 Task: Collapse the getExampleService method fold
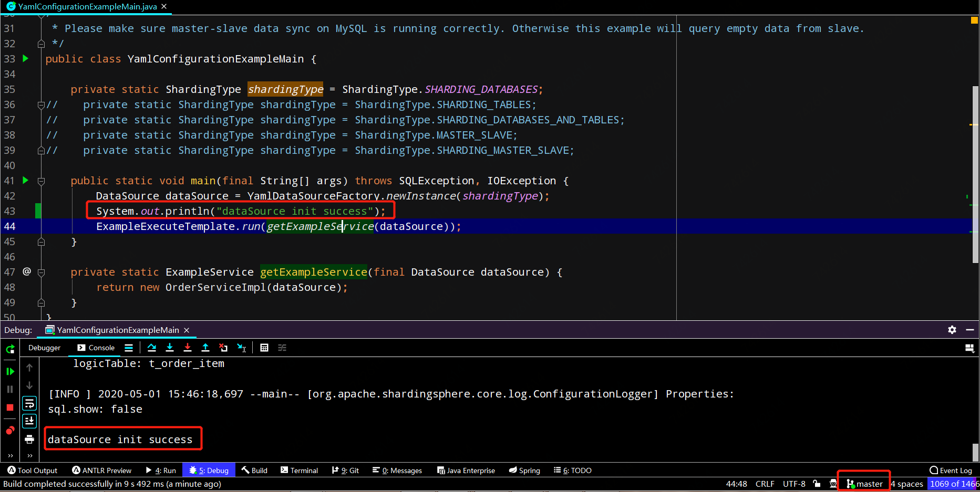click(x=41, y=272)
